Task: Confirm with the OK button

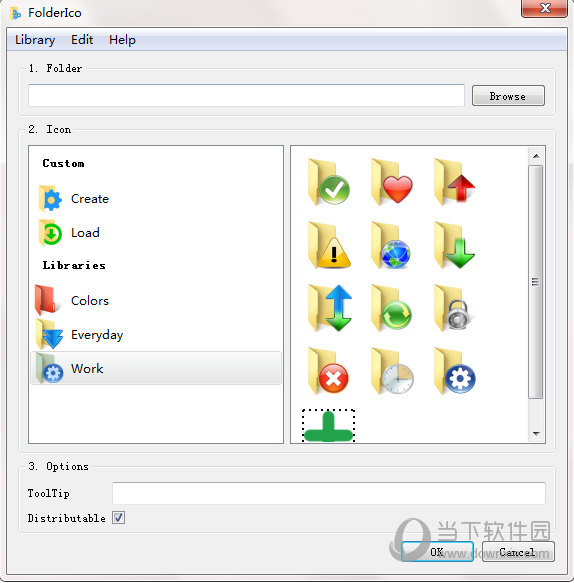Action: pos(437,552)
